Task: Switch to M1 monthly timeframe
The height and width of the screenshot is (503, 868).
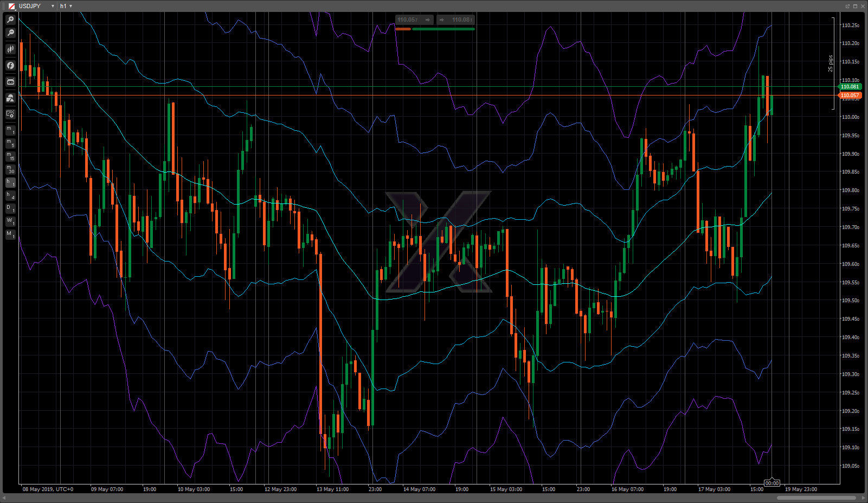Action: point(10,234)
